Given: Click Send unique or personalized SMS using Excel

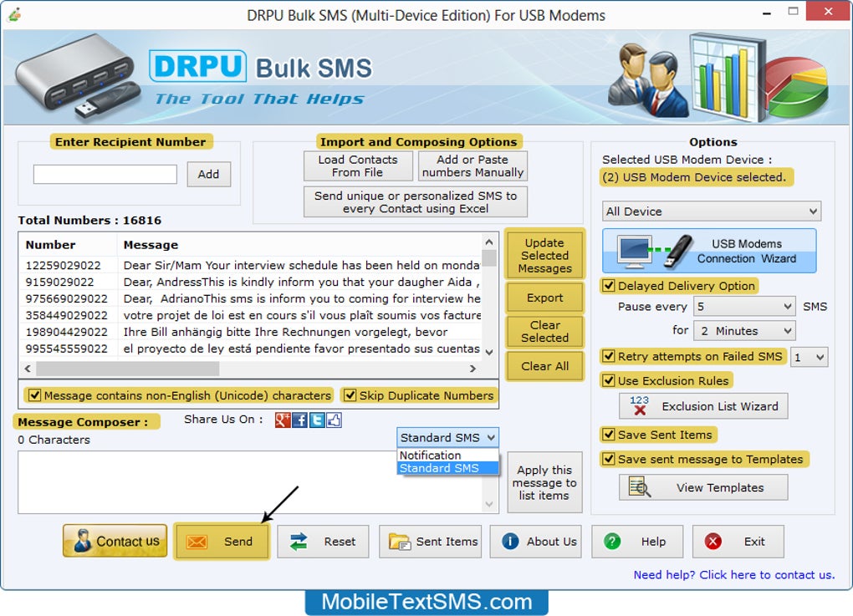Looking at the screenshot, I should point(416,202).
